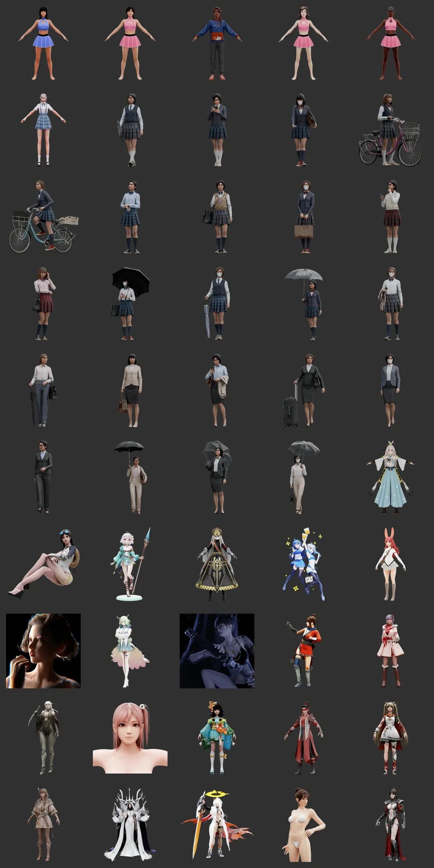Open the white-haired girl with suspenders thumbnail

coord(43,130)
